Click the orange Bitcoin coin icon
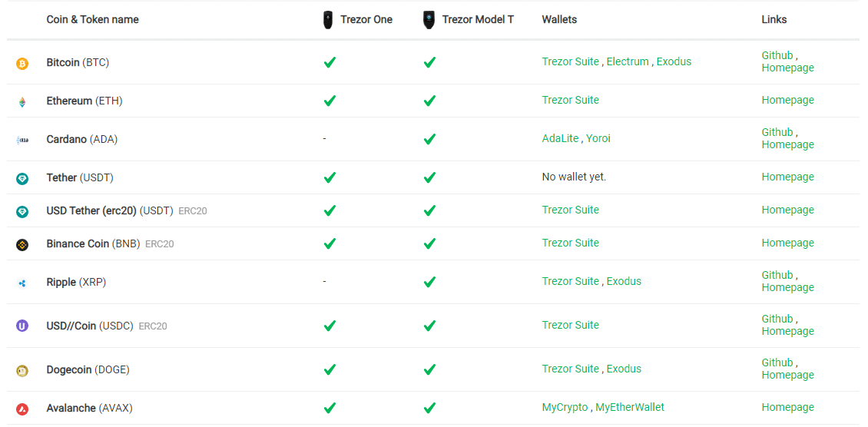This screenshot has width=868, height=427. [22, 65]
